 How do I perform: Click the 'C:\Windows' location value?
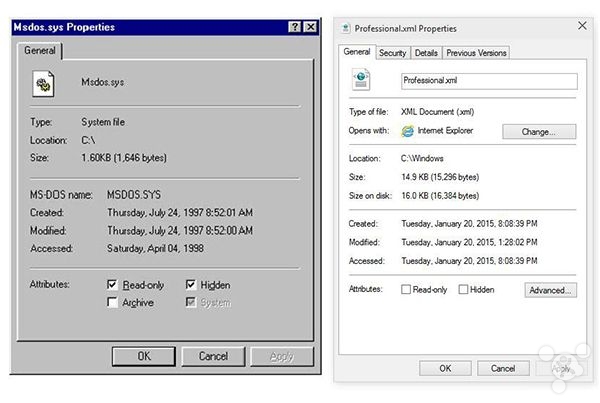(422, 158)
